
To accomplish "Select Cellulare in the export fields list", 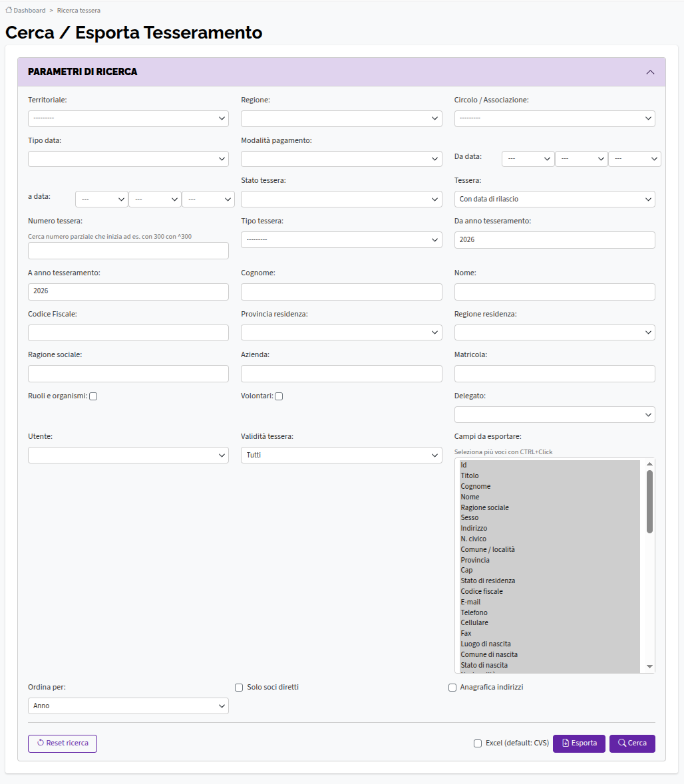I will coord(550,623).
